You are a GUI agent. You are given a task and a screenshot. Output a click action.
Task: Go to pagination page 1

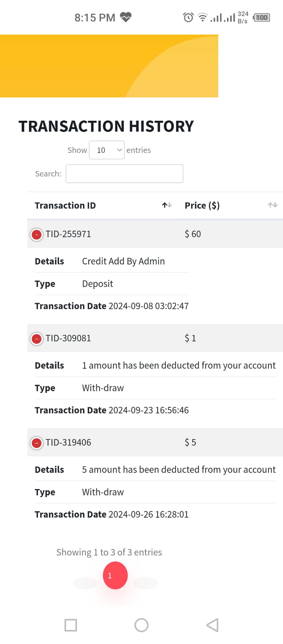(115, 575)
